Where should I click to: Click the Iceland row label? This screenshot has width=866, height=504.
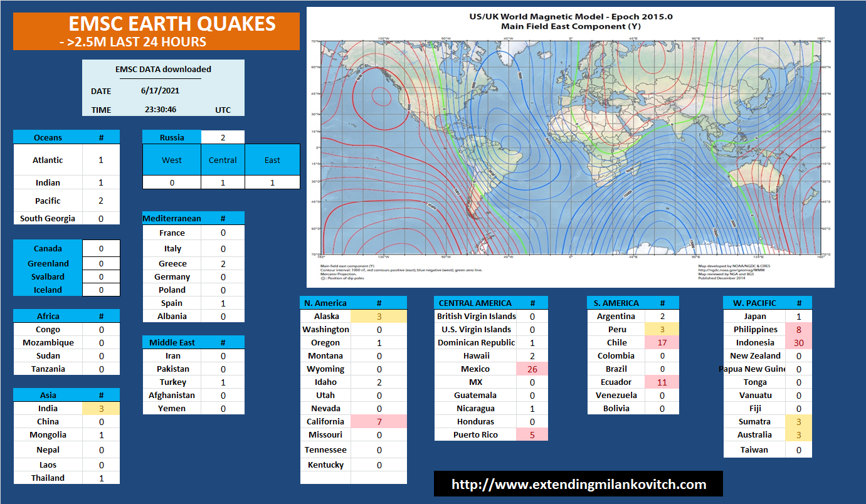pyautogui.click(x=48, y=290)
